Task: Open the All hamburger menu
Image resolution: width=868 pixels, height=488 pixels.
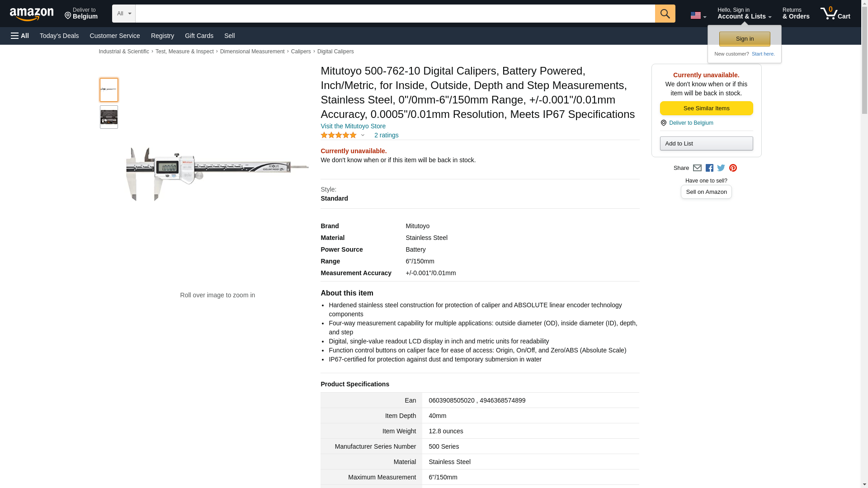Action: coord(20,36)
